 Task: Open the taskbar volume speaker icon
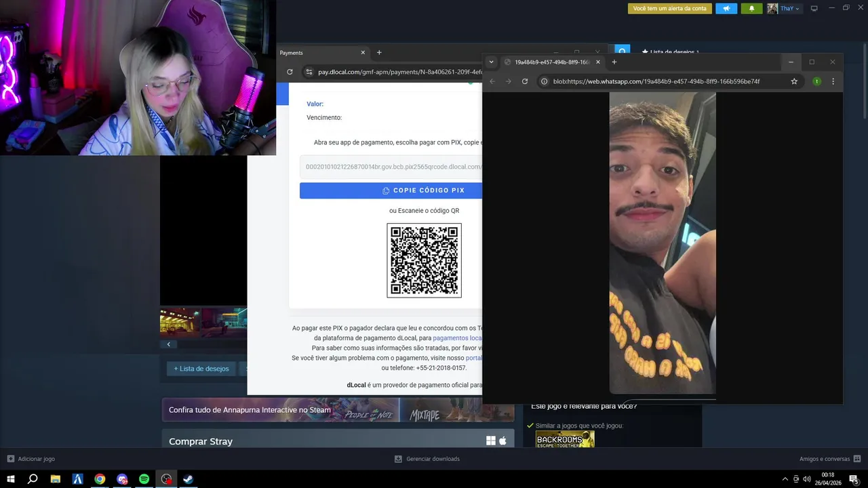pos(806,479)
